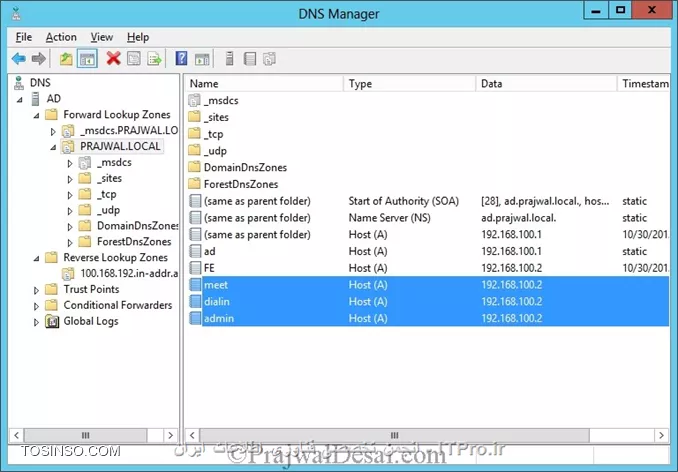
Task: Select the dialin host record
Action: point(428,302)
